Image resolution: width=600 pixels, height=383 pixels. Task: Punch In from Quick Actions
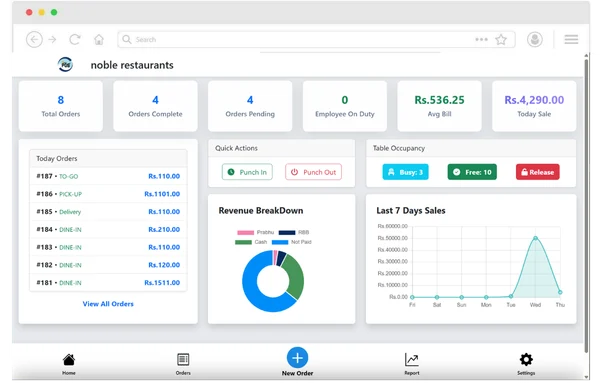[x=247, y=172]
